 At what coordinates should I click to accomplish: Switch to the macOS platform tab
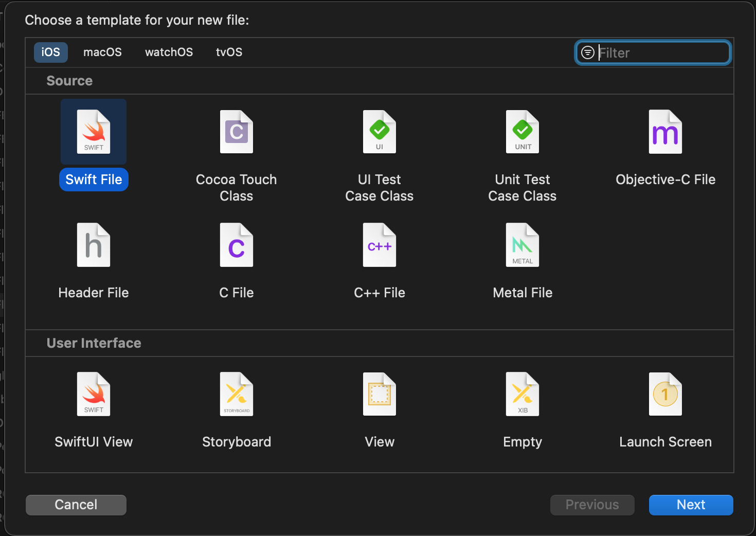(x=103, y=52)
